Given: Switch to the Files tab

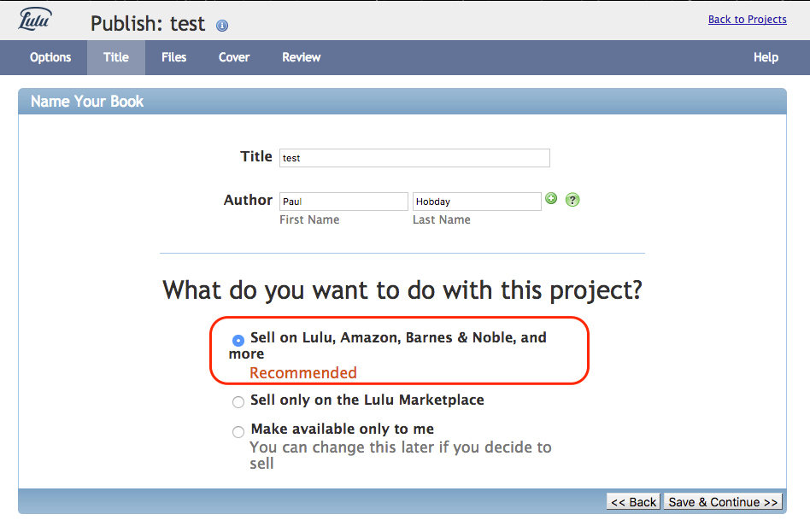Looking at the screenshot, I should coord(173,57).
